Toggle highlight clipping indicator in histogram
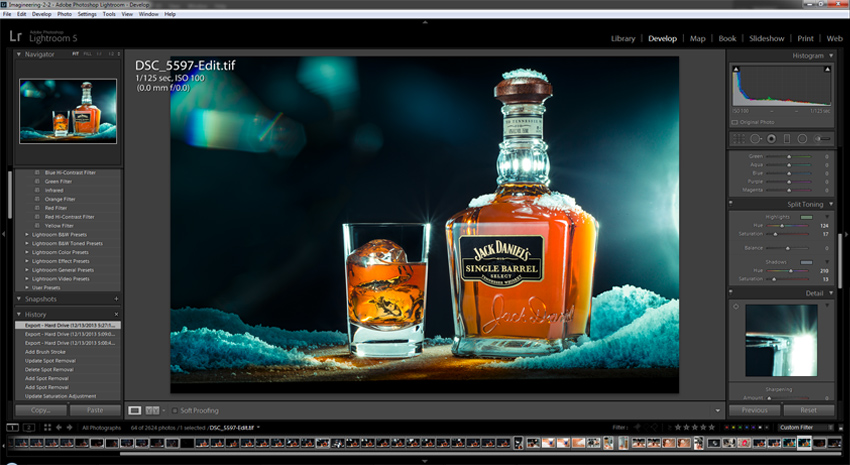 click(827, 69)
